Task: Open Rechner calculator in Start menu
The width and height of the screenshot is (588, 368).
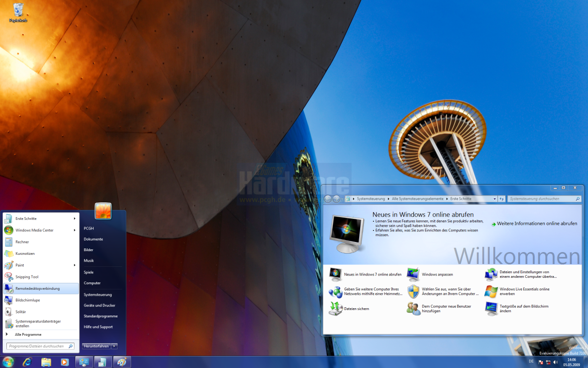Action: tap(40, 242)
